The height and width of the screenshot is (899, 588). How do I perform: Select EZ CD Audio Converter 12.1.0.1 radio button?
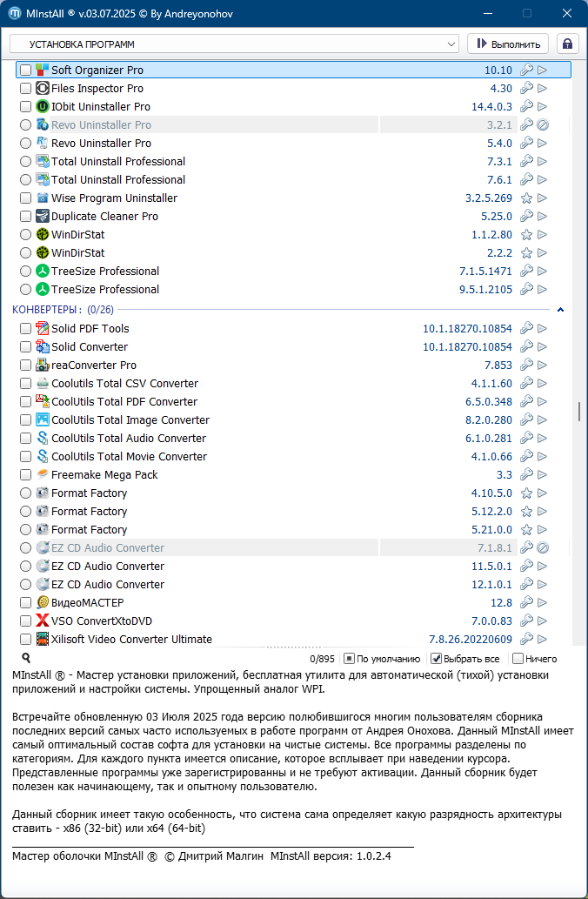25,585
